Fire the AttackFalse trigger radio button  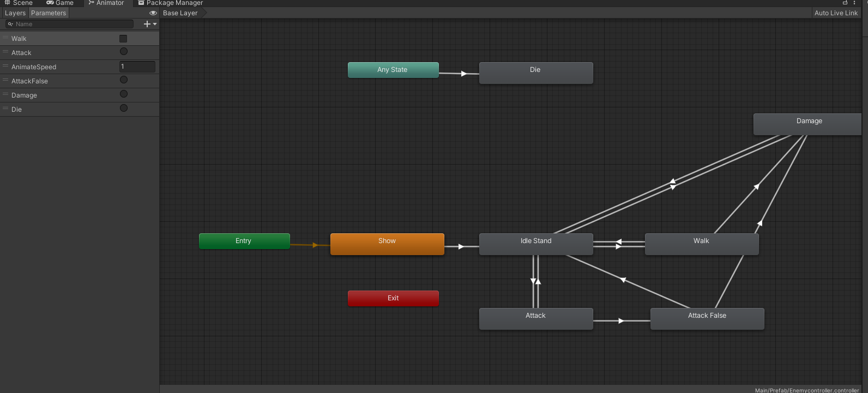pyautogui.click(x=124, y=80)
